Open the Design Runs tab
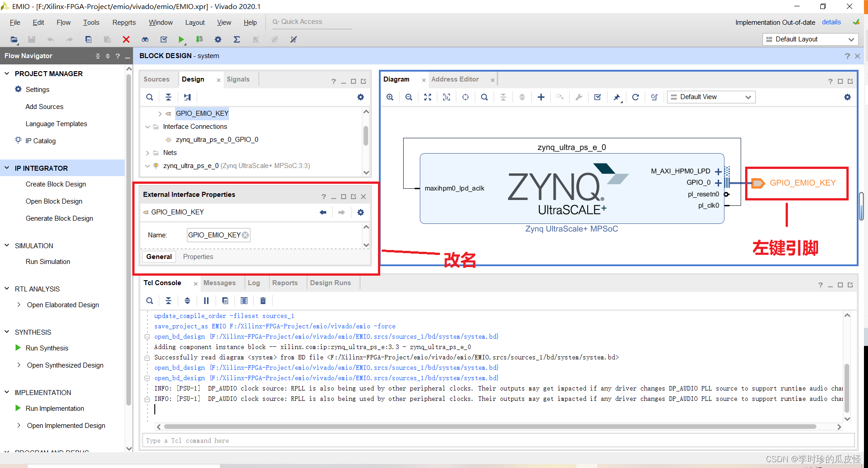This screenshot has height=468, width=868. tap(330, 283)
